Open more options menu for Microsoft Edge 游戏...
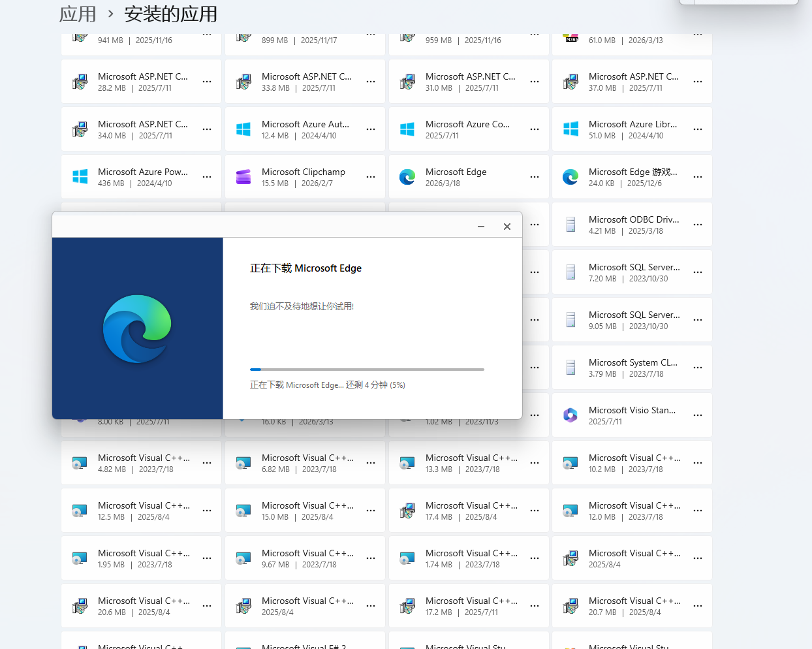The height and width of the screenshot is (649, 812). pos(698,177)
